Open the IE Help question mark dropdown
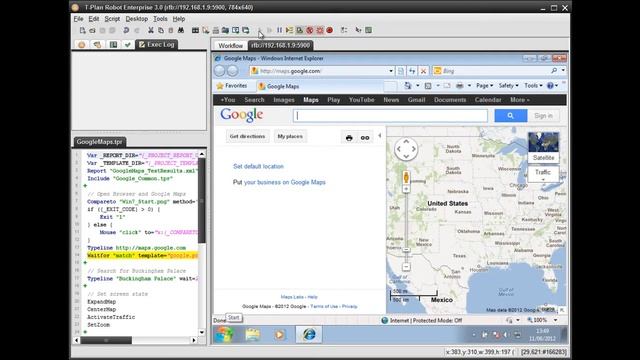Image resolution: width=640 pixels, height=360 pixels. (552, 86)
